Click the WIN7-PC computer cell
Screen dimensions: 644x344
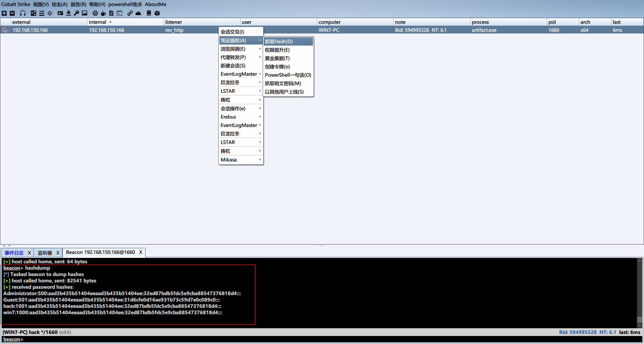tap(355, 30)
